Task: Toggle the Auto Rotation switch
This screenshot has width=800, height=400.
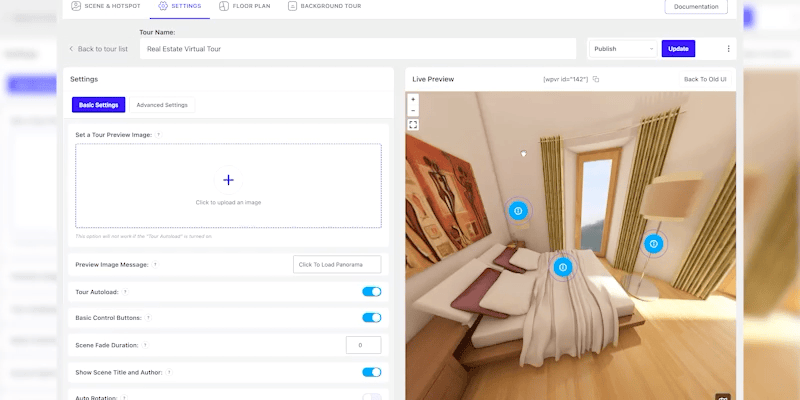Action: tap(371, 397)
